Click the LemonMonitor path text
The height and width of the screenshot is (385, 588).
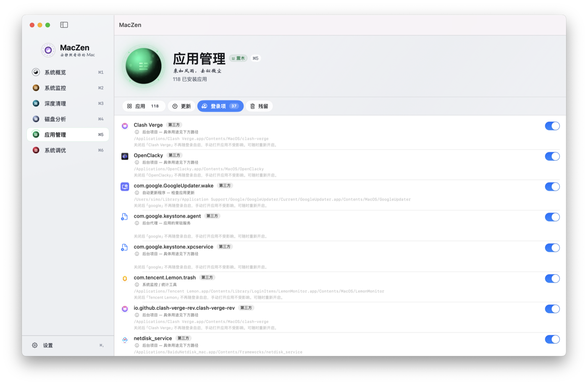[259, 291]
